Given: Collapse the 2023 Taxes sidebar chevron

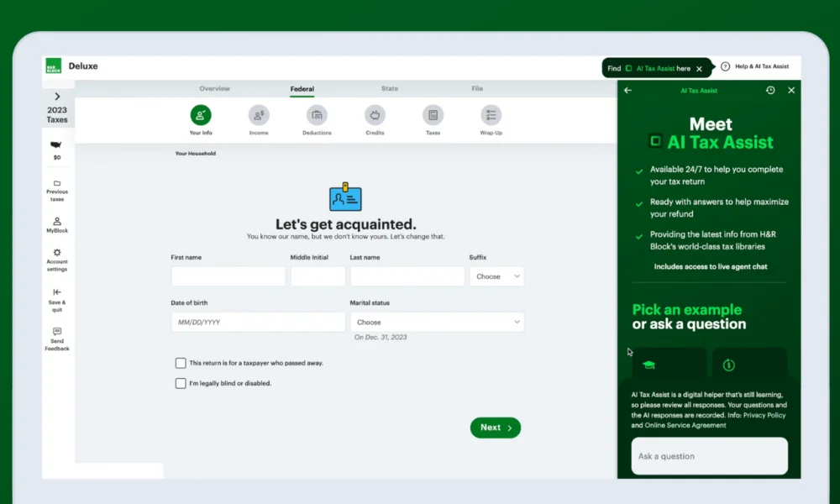Looking at the screenshot, I should (56, 96).
